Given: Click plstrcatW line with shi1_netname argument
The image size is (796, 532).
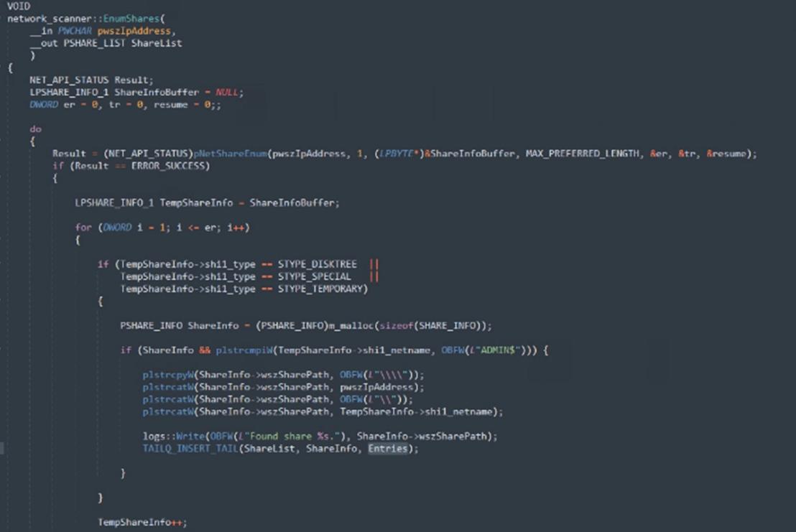Looking at the screenshot, I should [x=323, y=412].
